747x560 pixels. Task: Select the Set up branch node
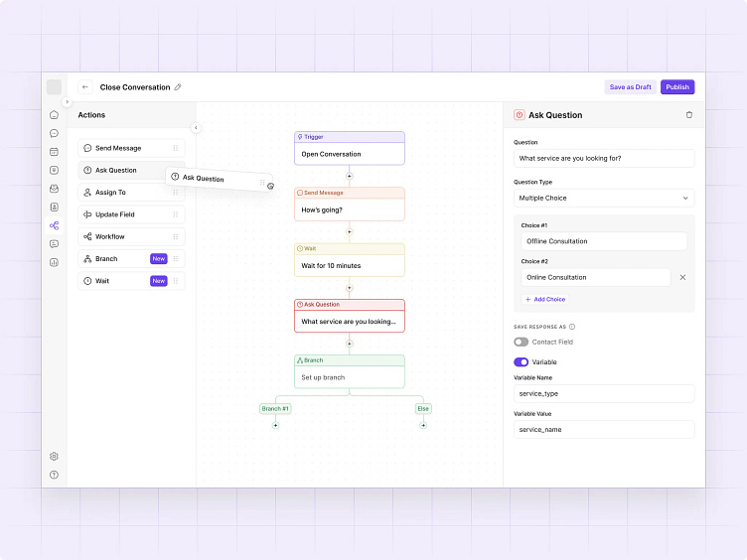coord(350,371)
